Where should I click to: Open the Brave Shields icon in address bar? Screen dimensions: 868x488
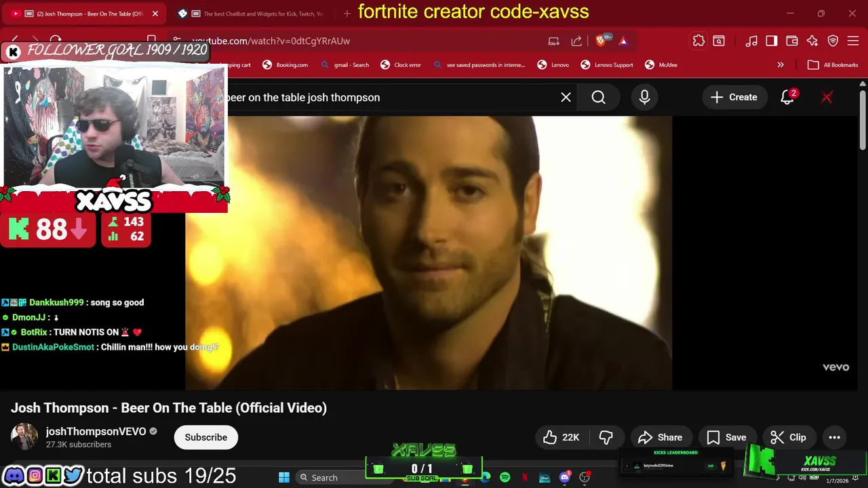(x=601, y=41)
